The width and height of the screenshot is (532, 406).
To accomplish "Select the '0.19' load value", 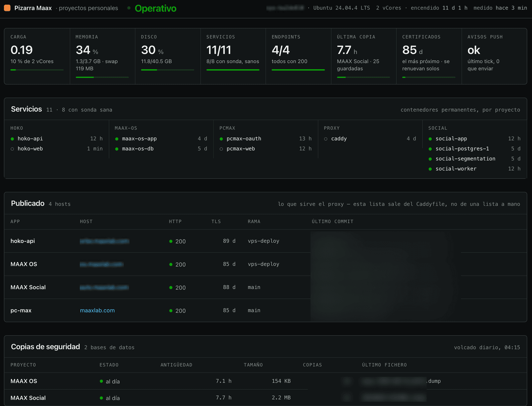I will (22, 50).
